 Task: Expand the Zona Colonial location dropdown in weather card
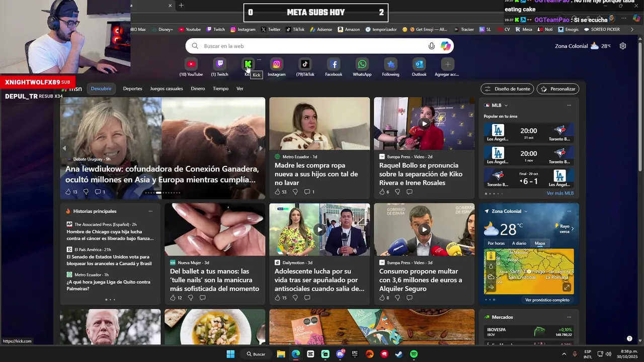[x=526, y=211]
